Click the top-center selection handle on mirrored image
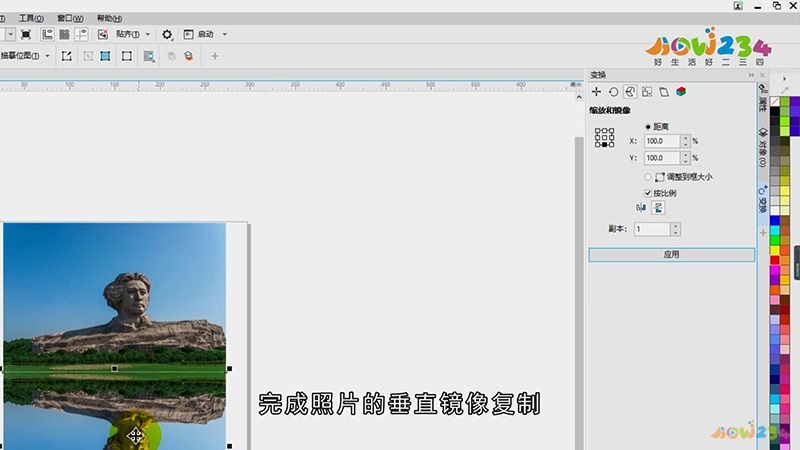 point(115,368)
